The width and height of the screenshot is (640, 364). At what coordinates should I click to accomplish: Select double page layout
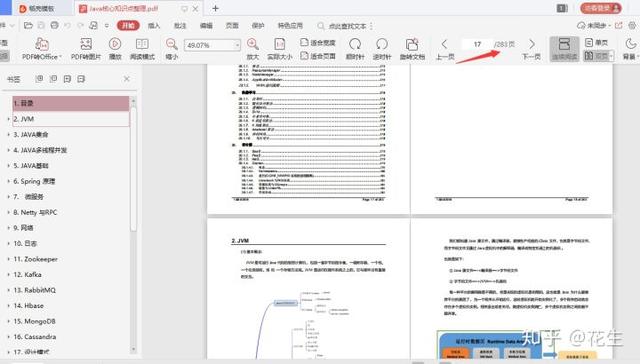(x=596, y=56)
